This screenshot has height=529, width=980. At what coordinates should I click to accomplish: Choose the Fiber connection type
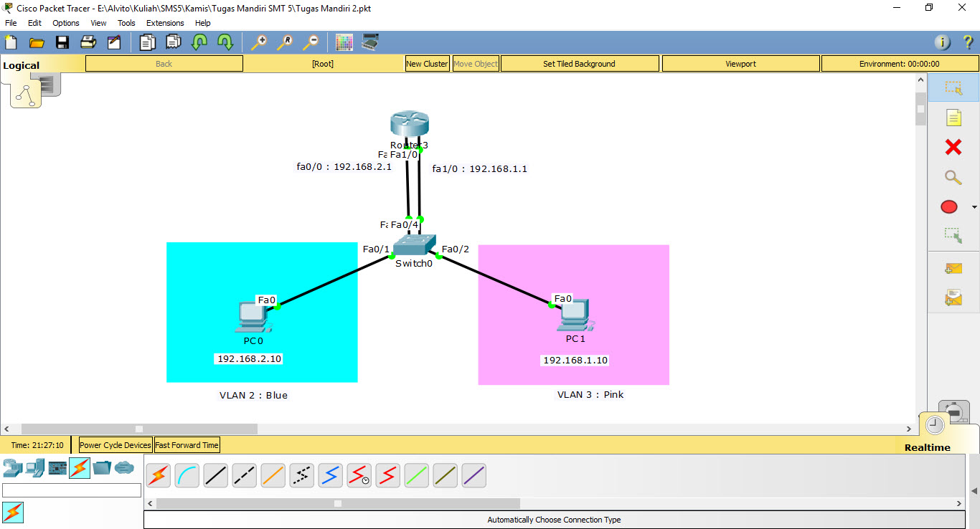(x=273, y=475)
